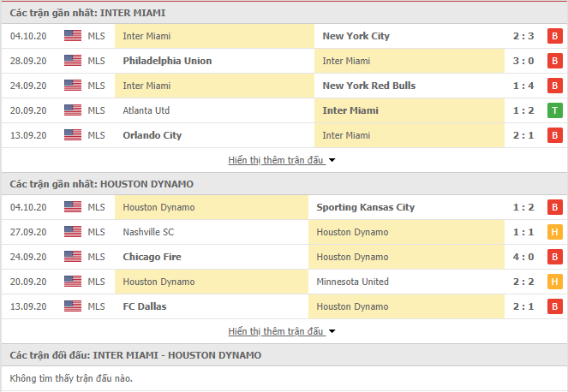Click the dropdown arrow beside the first 'Hiển thị thêm trận đấu' link

[x=332, y=160]
